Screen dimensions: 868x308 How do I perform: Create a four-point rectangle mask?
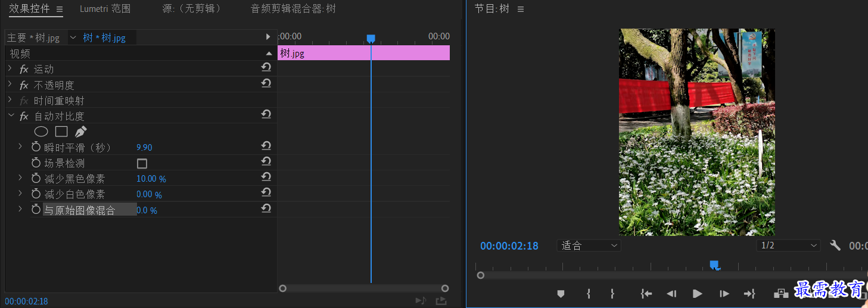(x=61, y=132)
